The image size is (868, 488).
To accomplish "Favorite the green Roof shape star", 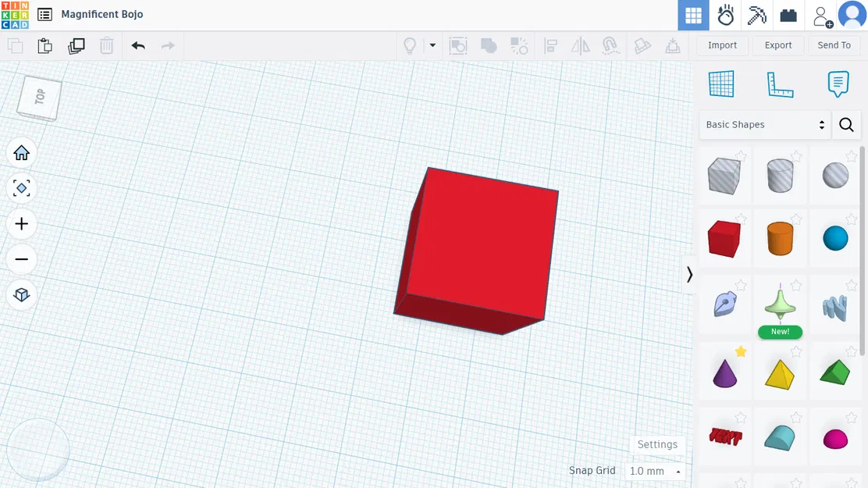I will (852, 351).
